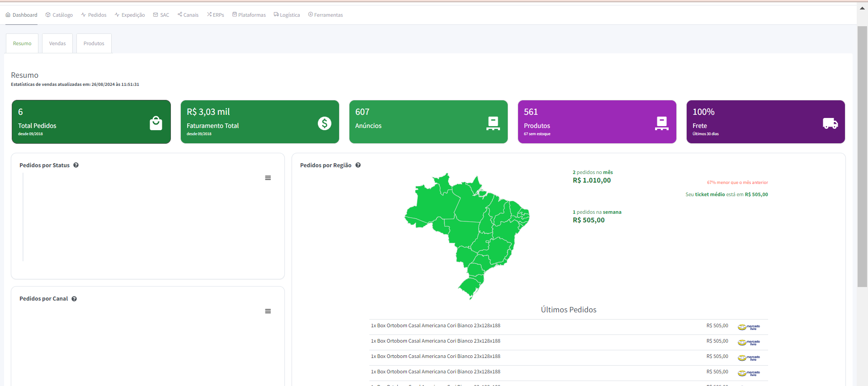Open the 607 Anúncios card

[429, 122]
